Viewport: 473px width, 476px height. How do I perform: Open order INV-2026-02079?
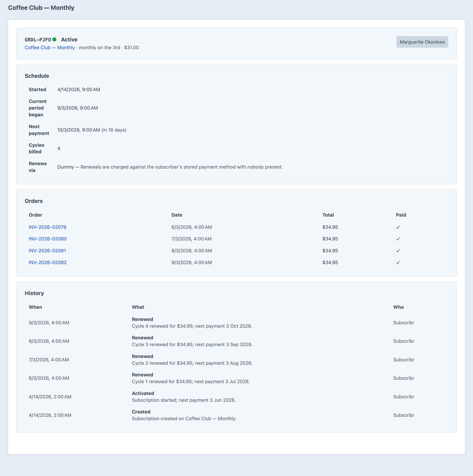47,227
